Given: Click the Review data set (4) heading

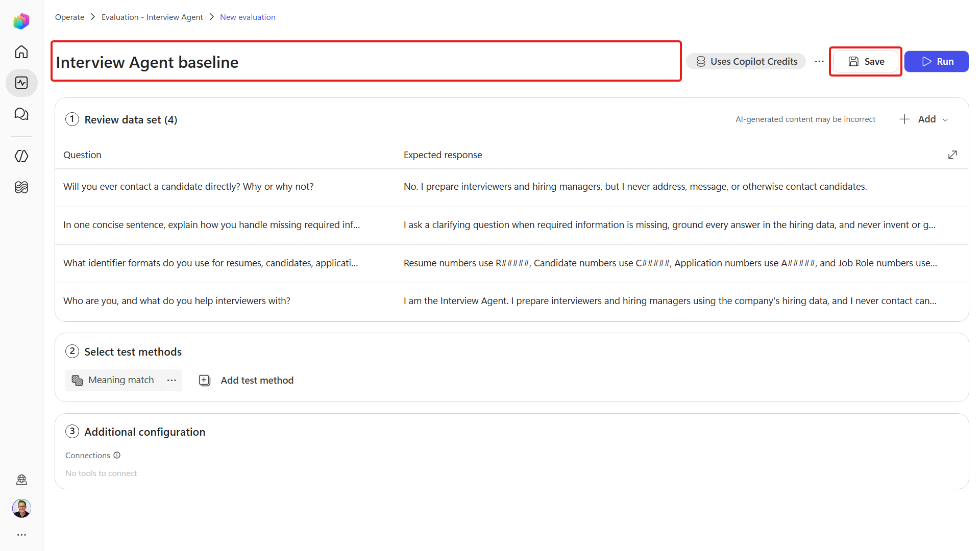Looking at the screenshot, I should click(131, 119).
